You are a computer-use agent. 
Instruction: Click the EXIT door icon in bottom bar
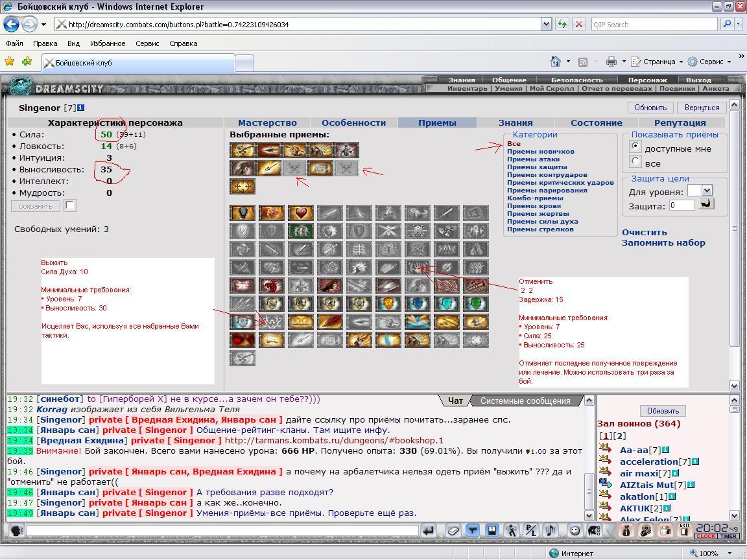point(685,530)
